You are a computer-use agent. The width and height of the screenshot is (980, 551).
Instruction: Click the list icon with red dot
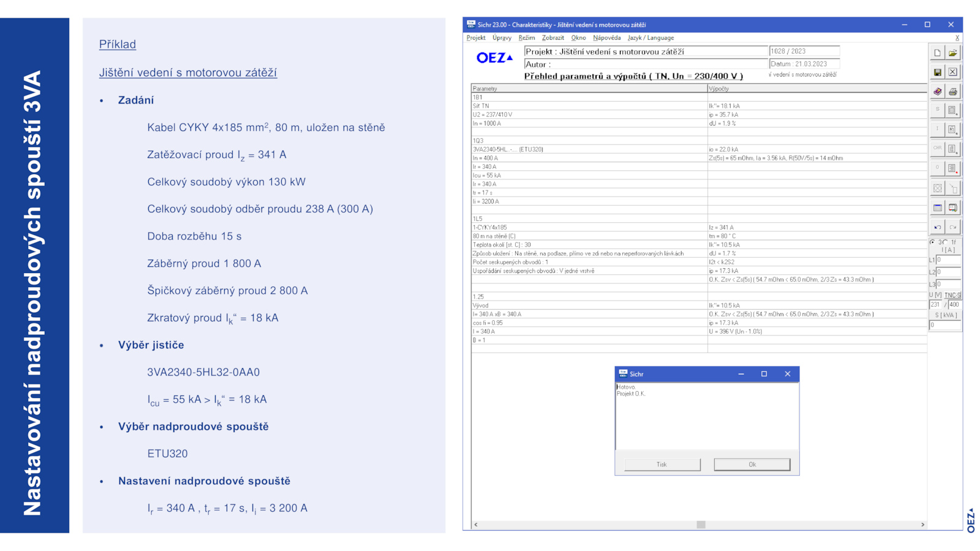953,168
